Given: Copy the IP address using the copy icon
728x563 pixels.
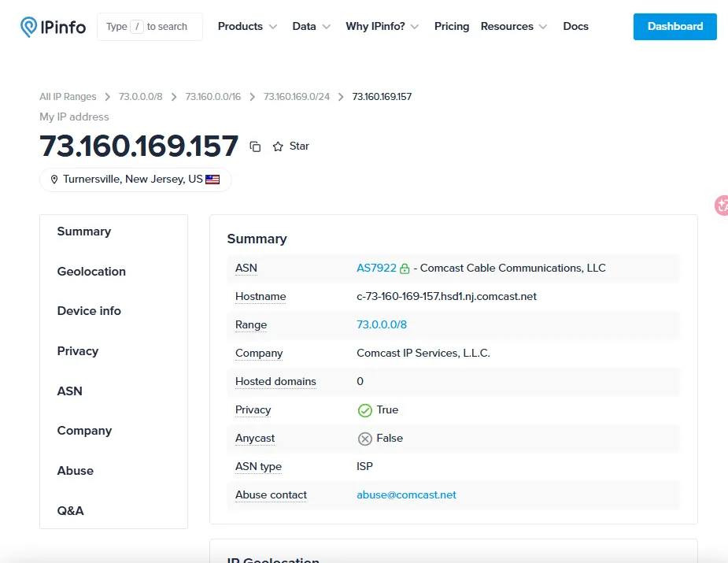Looking at the screenshot, I should pyautogui.click(x=255, y=146).
